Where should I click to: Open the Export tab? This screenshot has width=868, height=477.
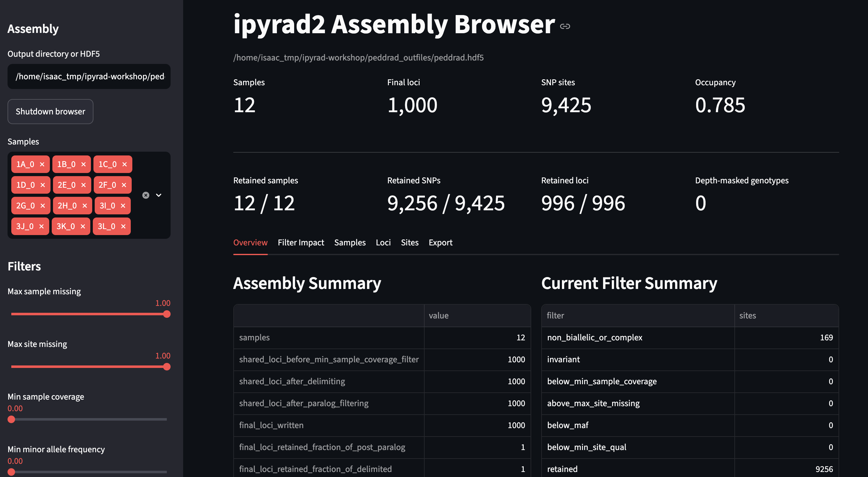point(440,243)
